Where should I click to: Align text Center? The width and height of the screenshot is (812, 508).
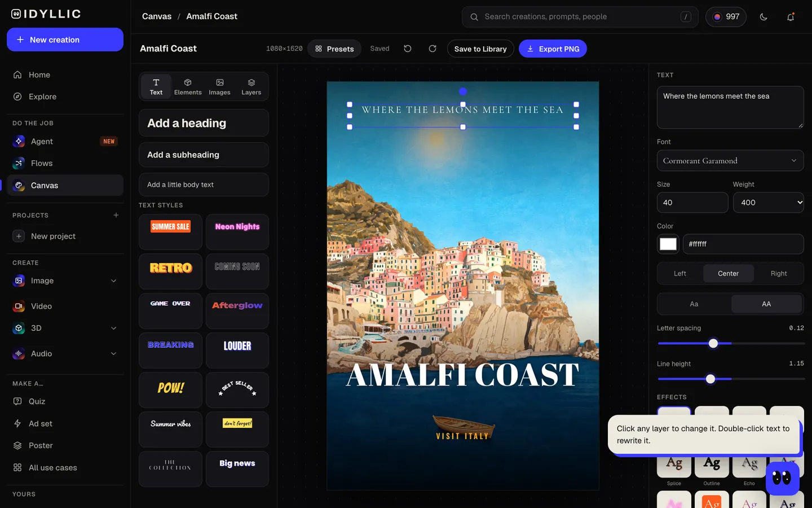point(728,273)
